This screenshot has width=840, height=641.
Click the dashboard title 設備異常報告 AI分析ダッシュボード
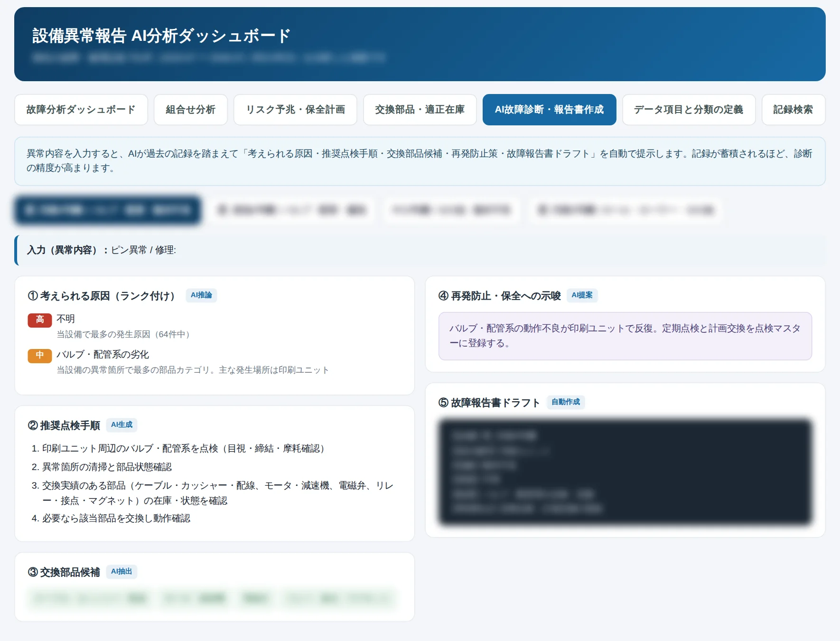tap(161, 36)
